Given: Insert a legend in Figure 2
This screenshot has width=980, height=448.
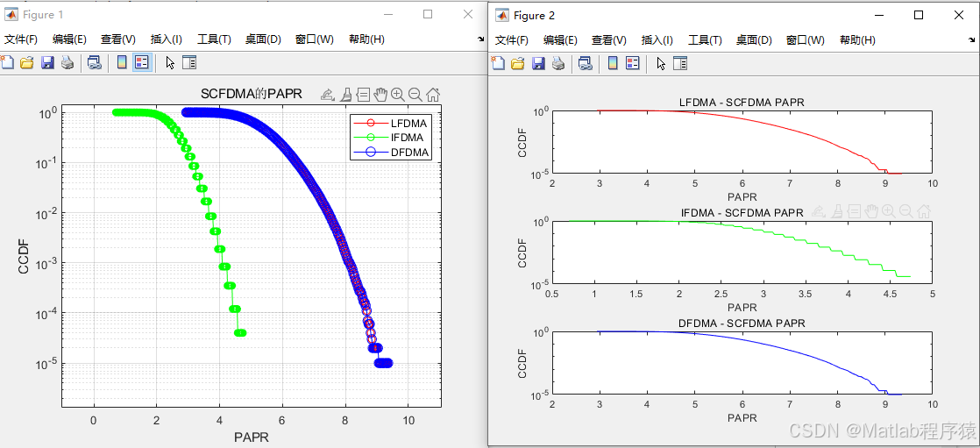Looking at the screenshot, I should [633, 62].
